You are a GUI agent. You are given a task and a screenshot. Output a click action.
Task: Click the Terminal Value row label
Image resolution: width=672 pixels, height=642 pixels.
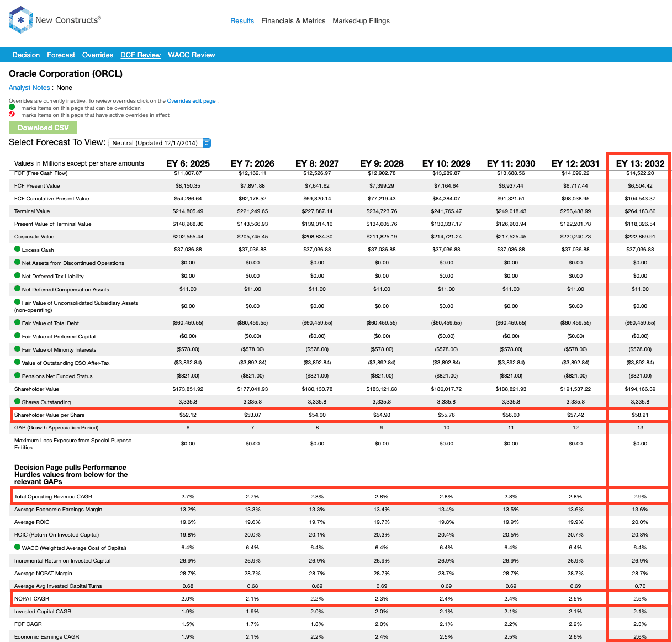32,211
